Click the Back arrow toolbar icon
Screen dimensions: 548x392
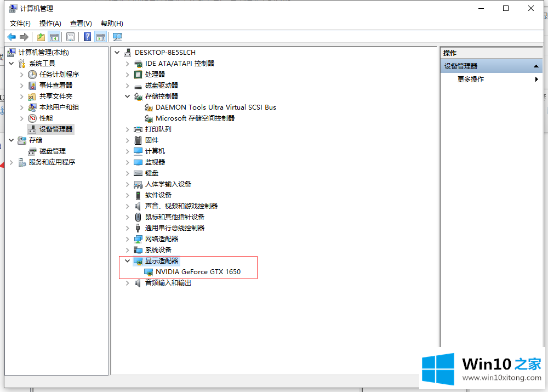(x=12, y=37)
